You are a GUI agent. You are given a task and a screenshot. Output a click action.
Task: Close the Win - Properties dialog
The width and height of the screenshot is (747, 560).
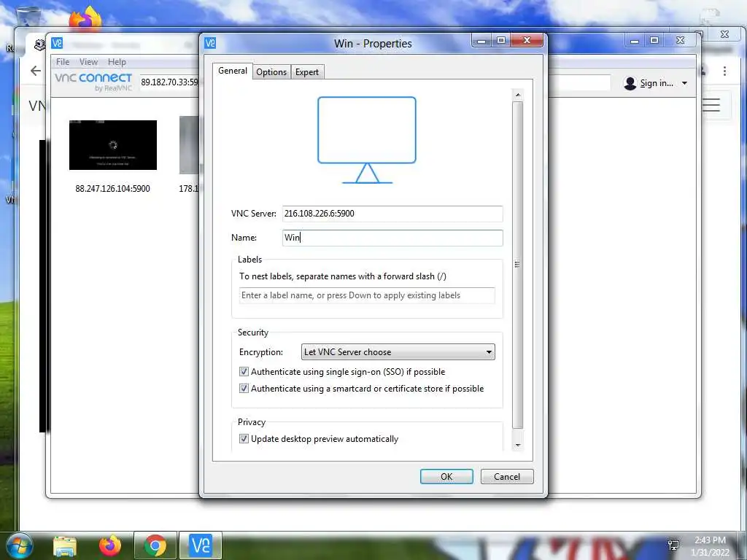coord(527,41)
